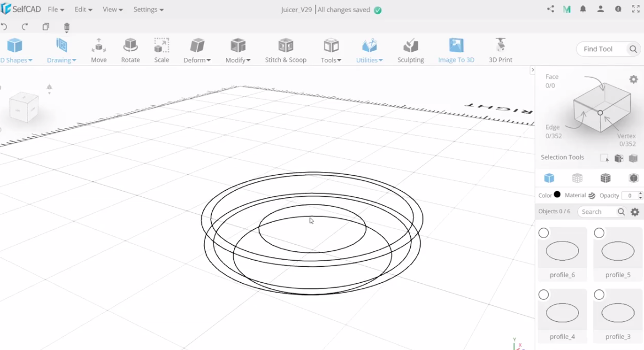Select the Rotate tool
The width and height of the screenshot is (644, 350).
coord(131,51)
